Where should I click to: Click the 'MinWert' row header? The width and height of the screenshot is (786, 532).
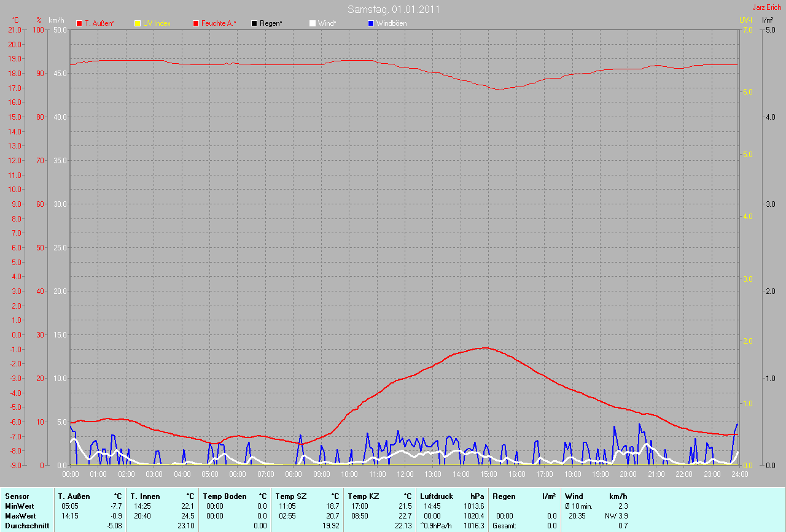18,506
